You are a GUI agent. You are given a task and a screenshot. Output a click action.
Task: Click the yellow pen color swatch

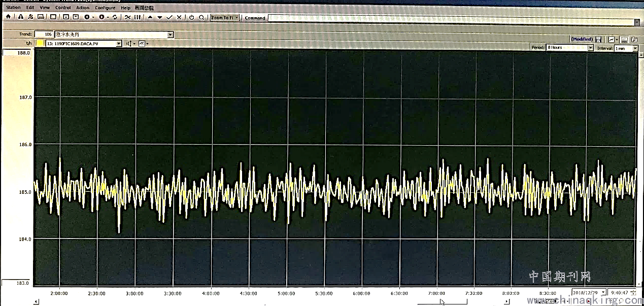[40, 44]
